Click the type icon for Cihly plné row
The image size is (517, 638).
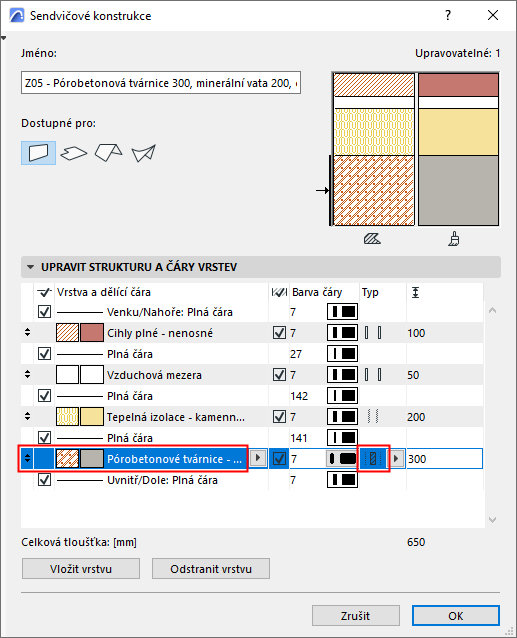[x=373, y=333]
